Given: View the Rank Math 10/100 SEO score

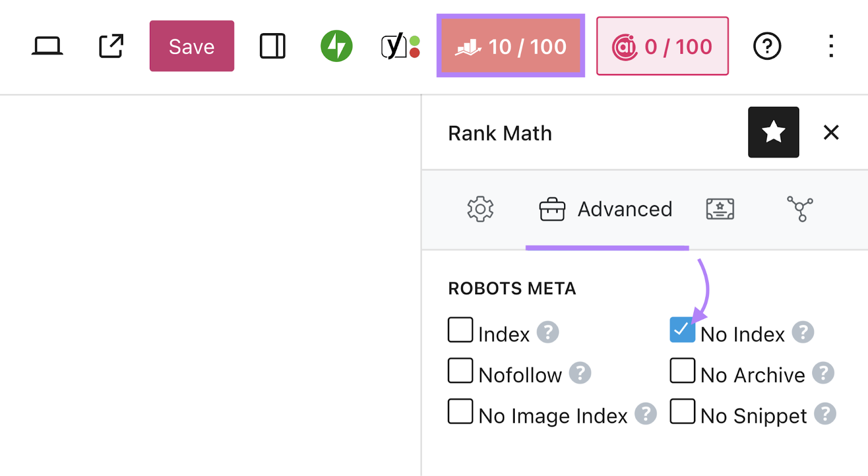Looking at the screenshot, I should (x=510, y=46).
